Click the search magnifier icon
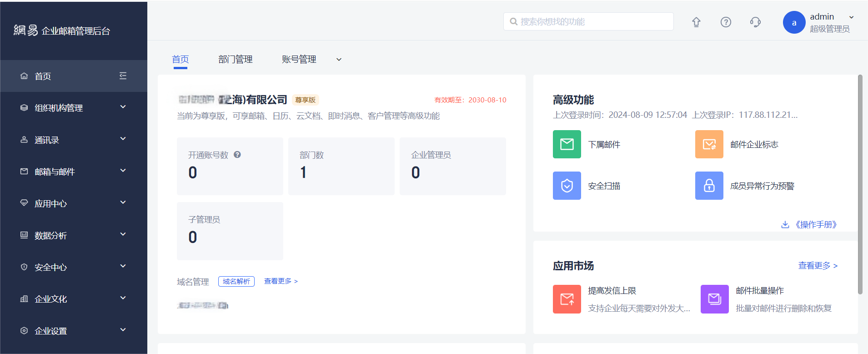Image resolution: width=868 pixels, height=354 pixels. coord(513,21)
